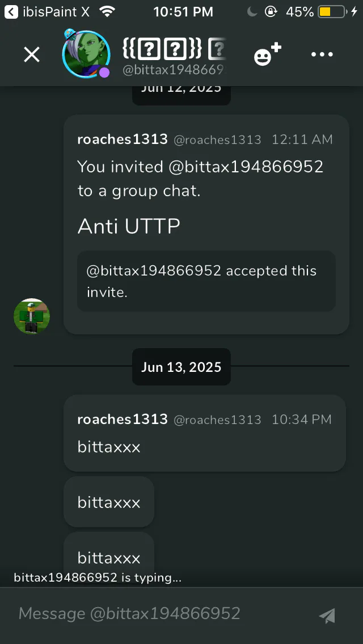
Task: Tap the 10:51 PM clock in status bar
Action: click(183, 12)
